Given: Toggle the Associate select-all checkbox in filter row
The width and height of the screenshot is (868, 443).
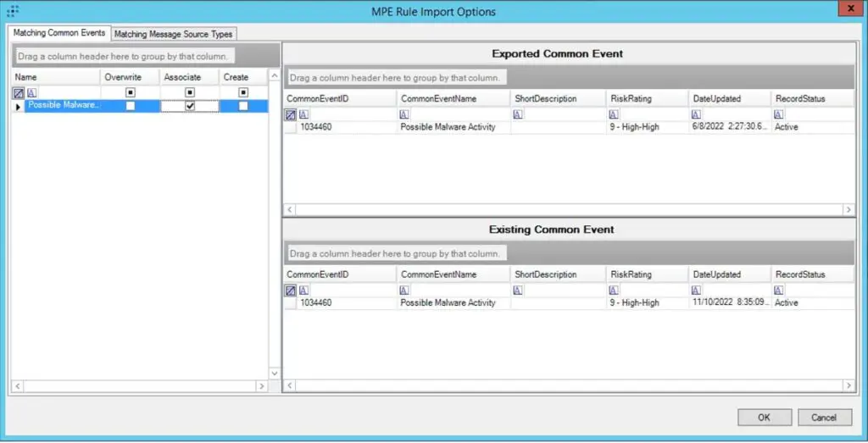Looking at the screenshot, I should click(x=190, y=92).
